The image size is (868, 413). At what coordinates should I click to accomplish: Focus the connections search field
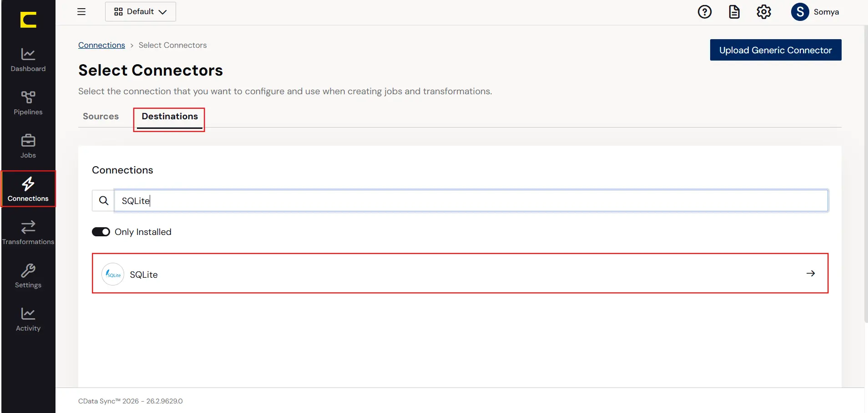point(471,201)
